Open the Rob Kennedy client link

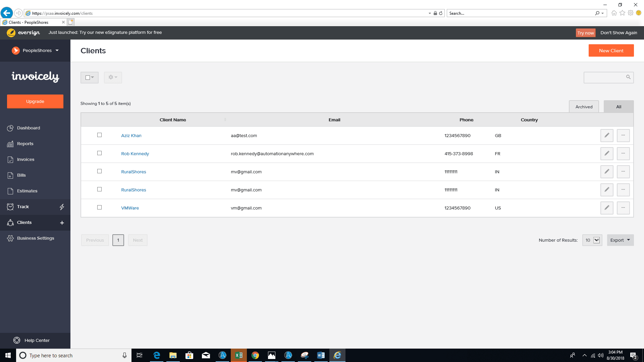[x=135, y=154]
